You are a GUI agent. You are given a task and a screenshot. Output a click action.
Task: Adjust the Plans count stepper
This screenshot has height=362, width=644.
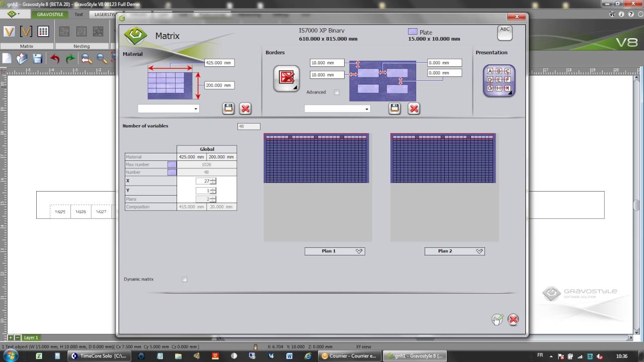click(x=213, y=199)
